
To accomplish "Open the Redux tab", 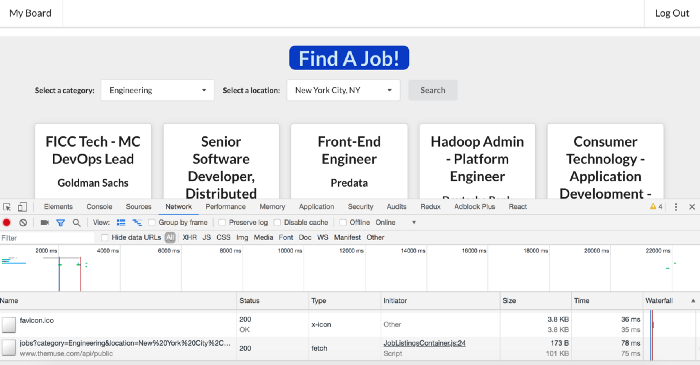I will point(430,207).
